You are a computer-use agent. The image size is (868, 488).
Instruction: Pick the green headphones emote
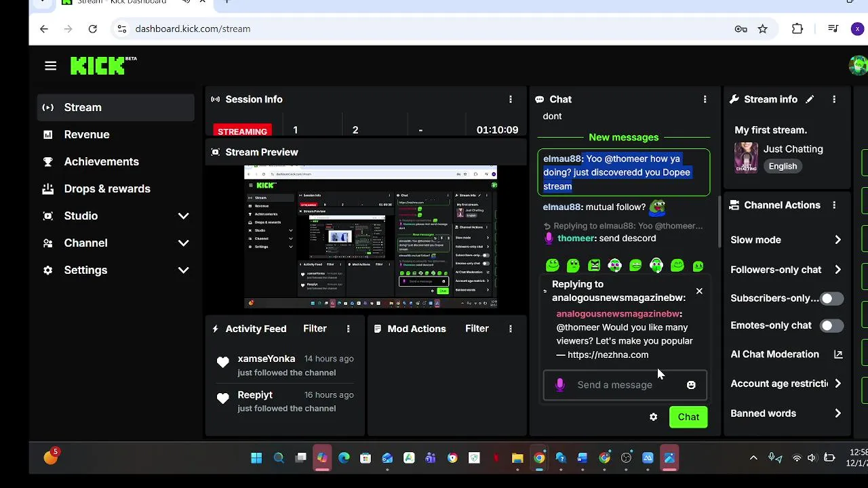coord(656,266)
